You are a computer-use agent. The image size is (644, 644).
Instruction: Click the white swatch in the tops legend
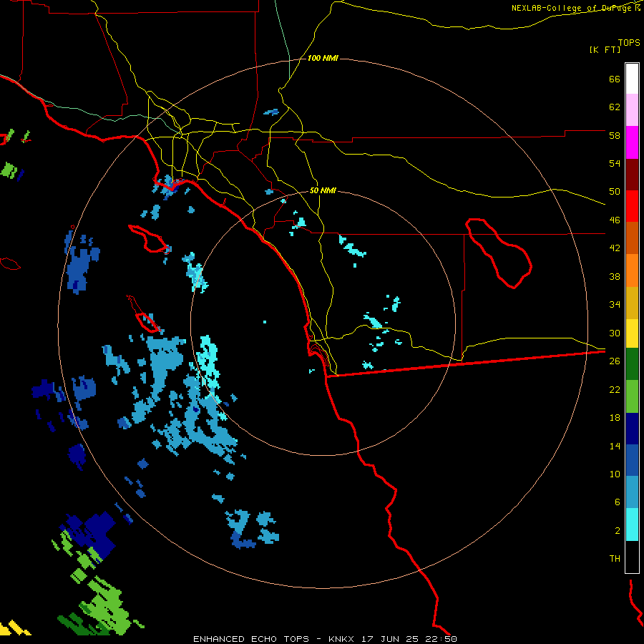pos(632,79)
